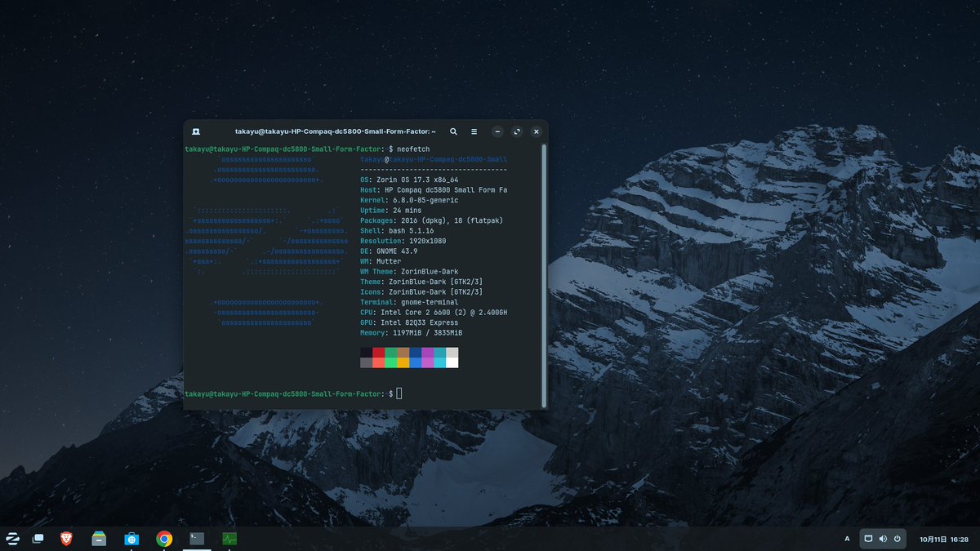Click the white swatch in neofetch palette
Screen dimensions: 980x551
pos(452,362)
